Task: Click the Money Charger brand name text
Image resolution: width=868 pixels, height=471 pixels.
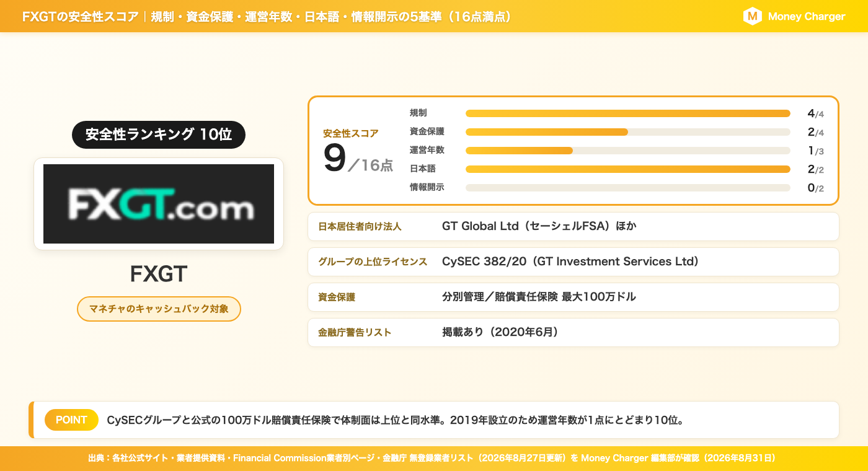Action: tap(806, 17)
